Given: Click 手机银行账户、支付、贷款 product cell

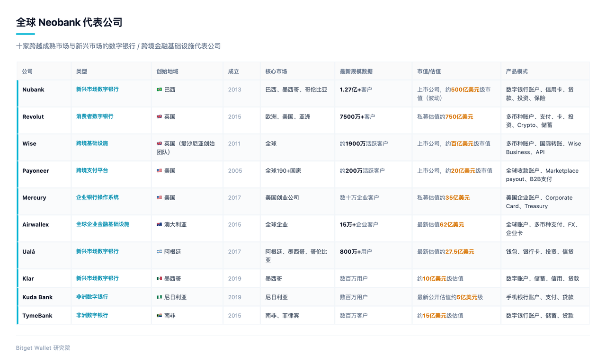Looking at the screenshot, I should (x=540, y=297).
